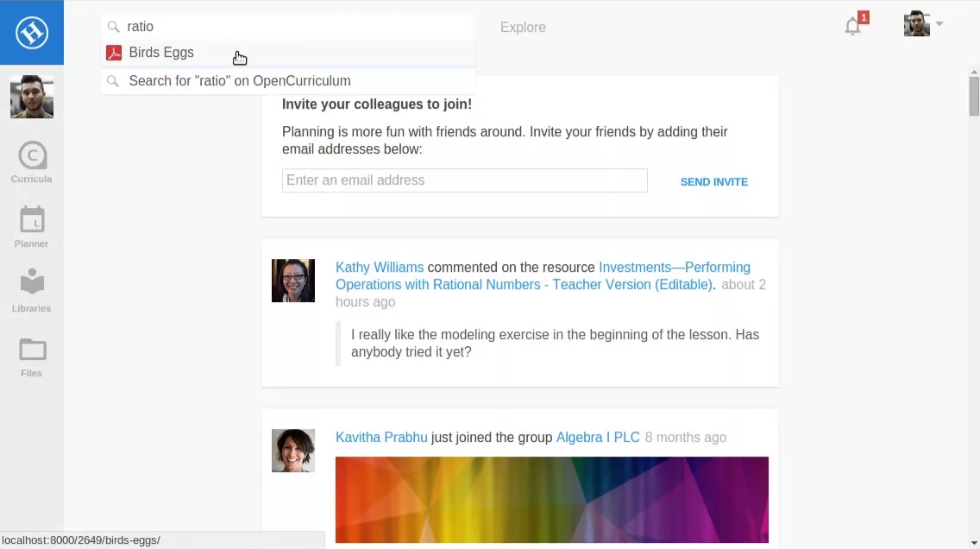Open notifications bell with badge
The image size is (980, 549).
[855, 24]
